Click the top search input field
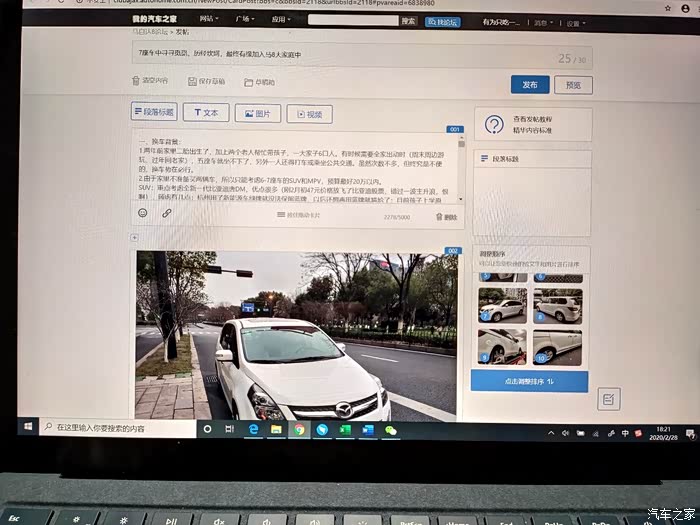This screenshot has width=700, height=525. 353,20
